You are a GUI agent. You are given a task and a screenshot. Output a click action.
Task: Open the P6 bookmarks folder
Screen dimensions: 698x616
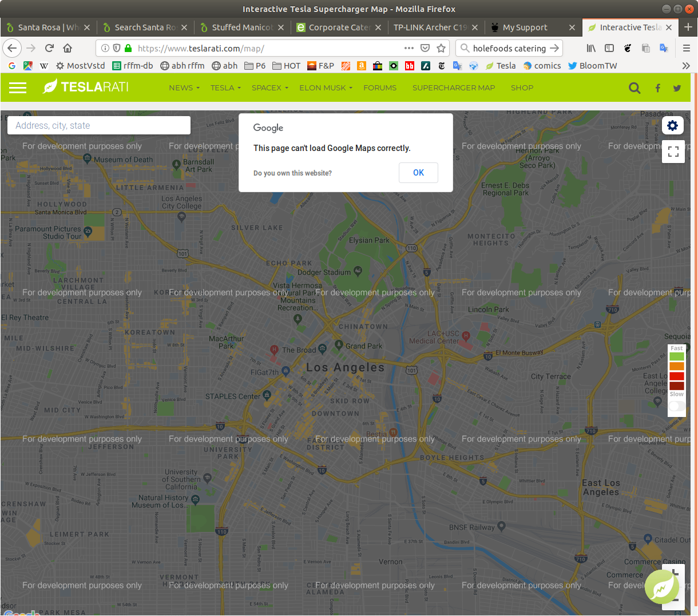pos(255,66)
